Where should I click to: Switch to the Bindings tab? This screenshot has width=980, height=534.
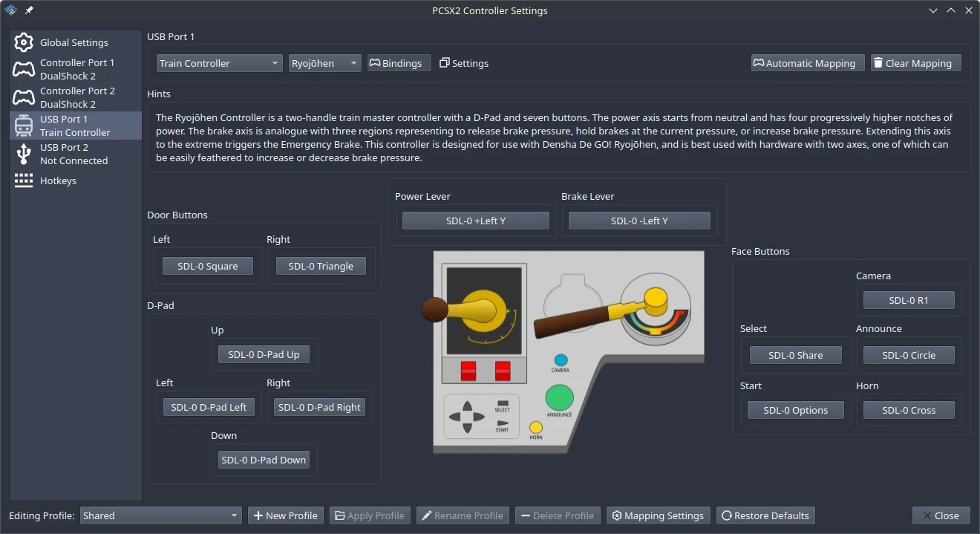(399, 63)
